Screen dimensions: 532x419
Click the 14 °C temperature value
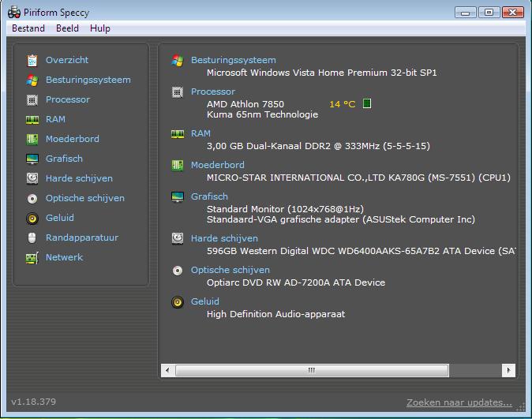(x=342, y=104)
